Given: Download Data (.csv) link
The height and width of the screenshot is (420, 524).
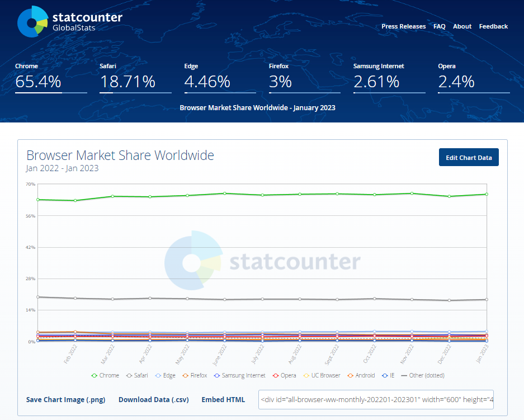Looking at the screenshot, I should tap(153, 400).
